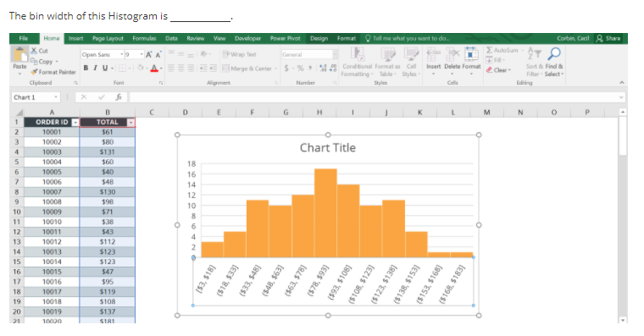644x336 pixels.
Task: Open the General number format dropdown
Action: point(335,54)
